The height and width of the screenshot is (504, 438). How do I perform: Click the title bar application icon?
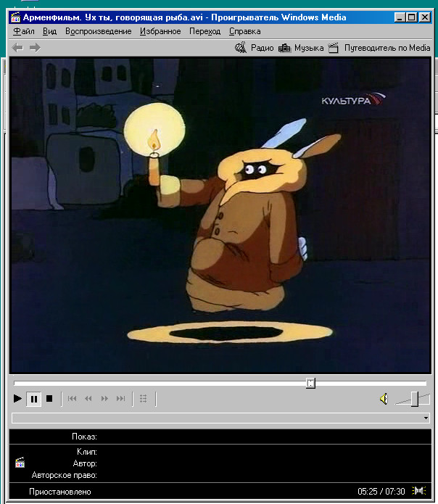pos(15,17)
